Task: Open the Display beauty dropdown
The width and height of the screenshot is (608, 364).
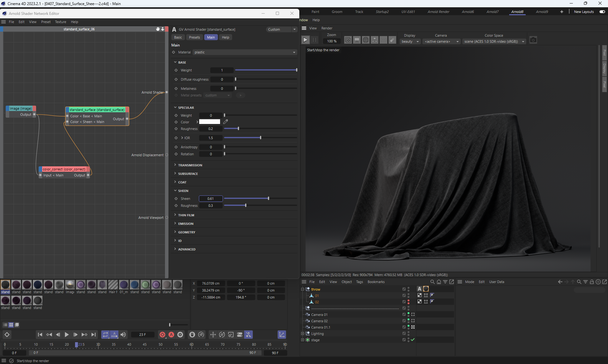Action: [x=410, y=41]
